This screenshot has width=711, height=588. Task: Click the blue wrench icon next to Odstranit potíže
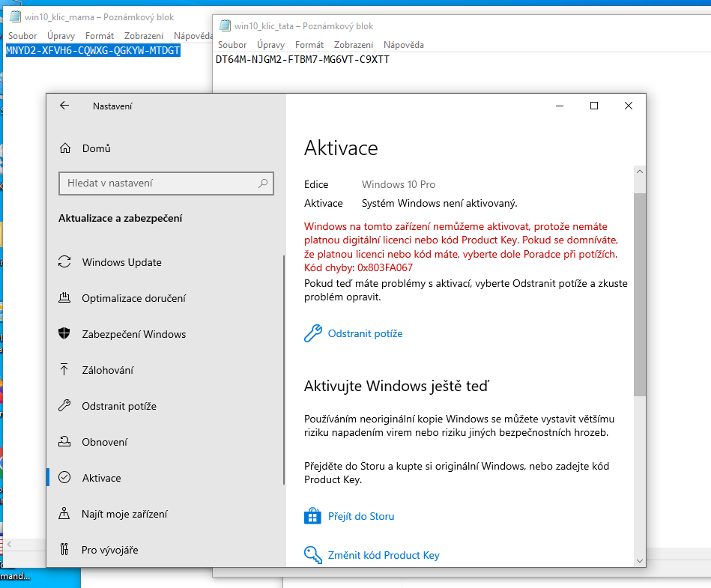tap(313, 333)
